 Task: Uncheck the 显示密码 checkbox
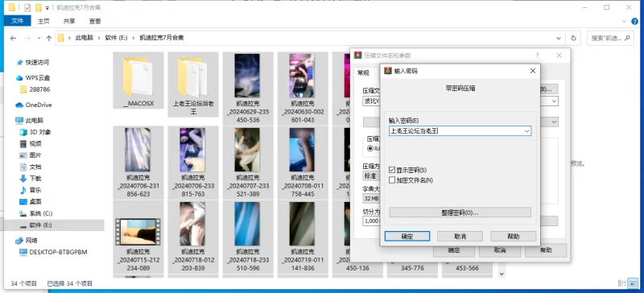point(392,170)
